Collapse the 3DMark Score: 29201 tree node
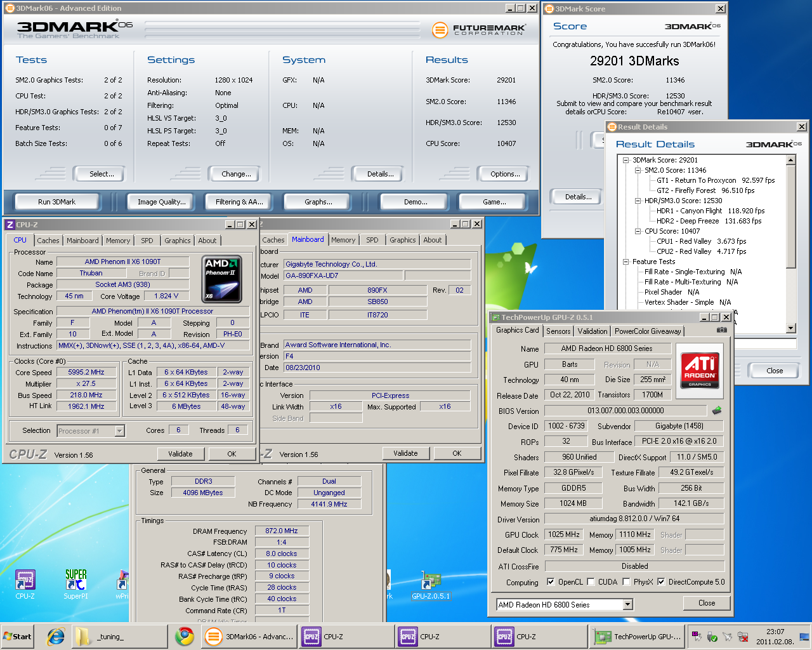 tap(625, 160)
